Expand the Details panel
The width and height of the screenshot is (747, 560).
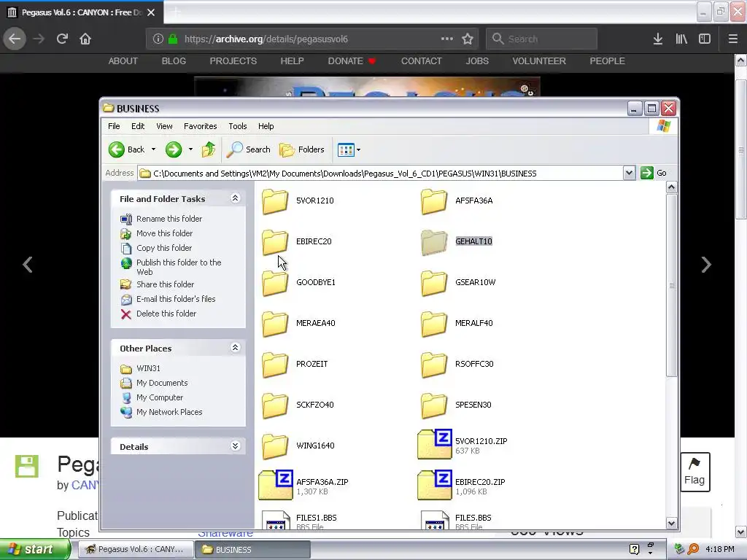236,446
